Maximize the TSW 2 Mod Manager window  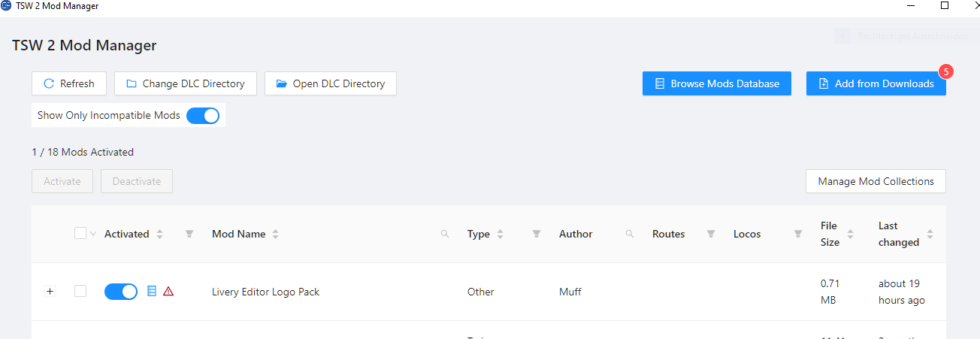click(x=945, y=6)
